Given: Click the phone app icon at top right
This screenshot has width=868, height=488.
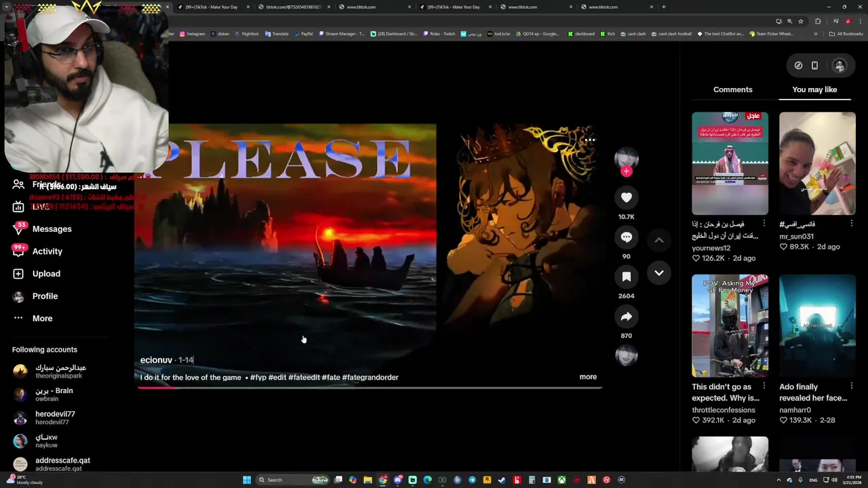Looking at the screenshot, I should [x=814, y=66].
